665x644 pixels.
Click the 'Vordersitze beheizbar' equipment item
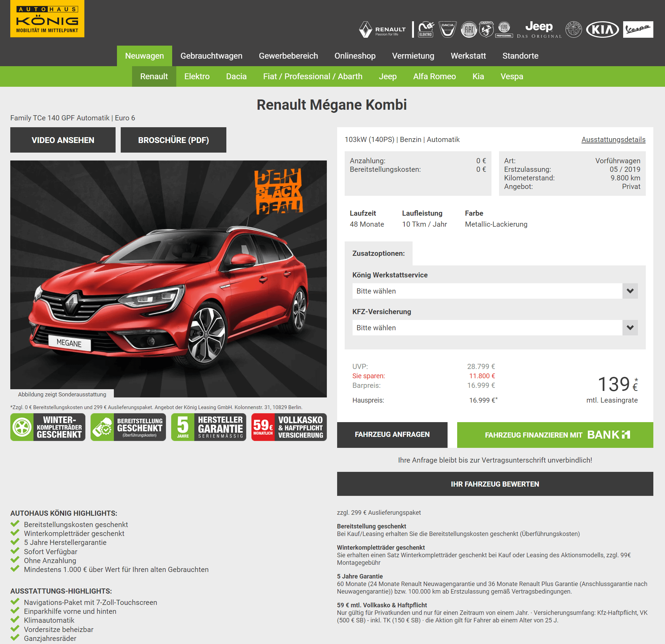tap(59, 630)
